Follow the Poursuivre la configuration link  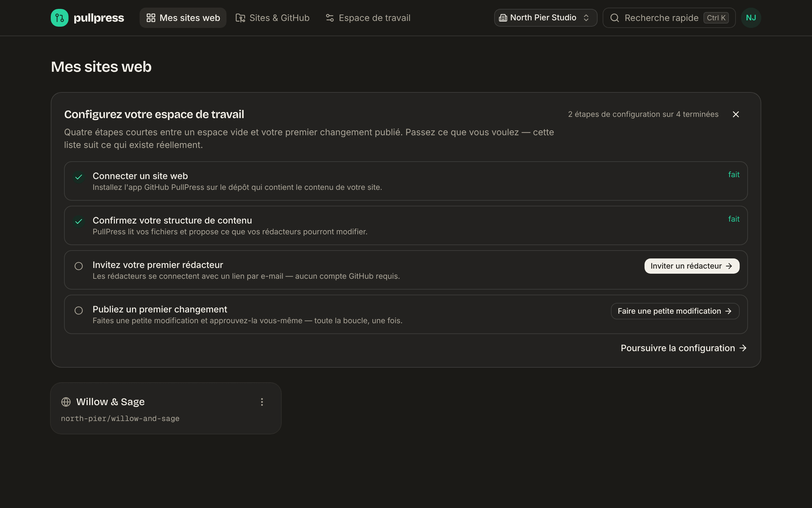(x=684, y=348)
